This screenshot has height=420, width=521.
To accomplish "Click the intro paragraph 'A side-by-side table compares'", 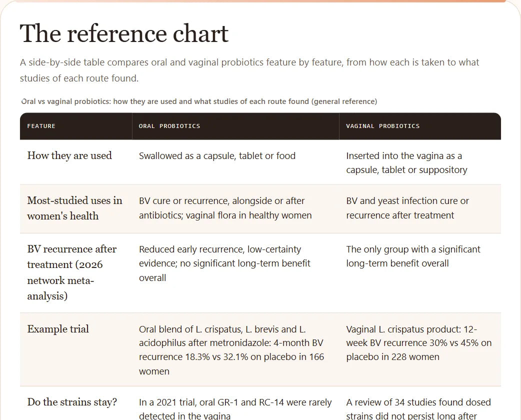I will tap(249, 70).
